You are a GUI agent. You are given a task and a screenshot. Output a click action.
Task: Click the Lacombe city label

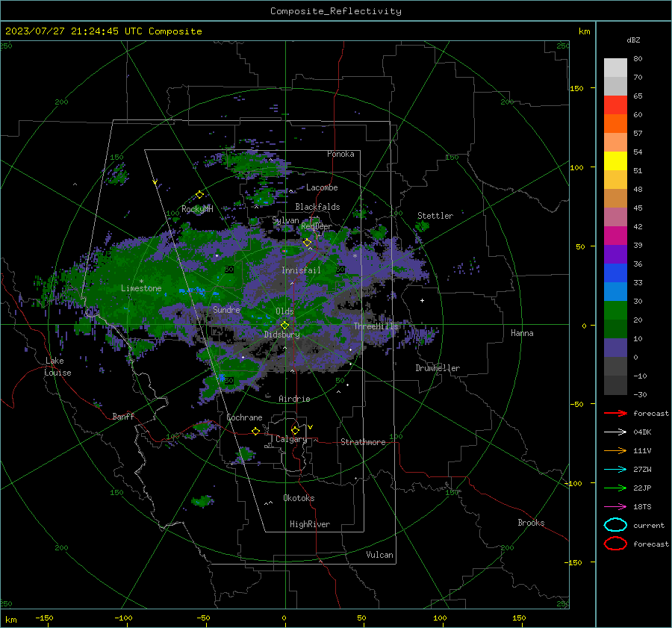(322, 187)
